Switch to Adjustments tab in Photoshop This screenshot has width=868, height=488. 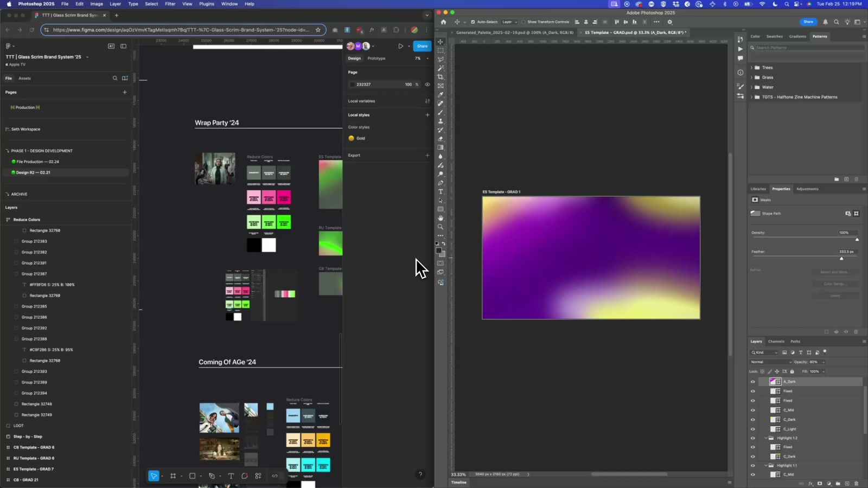[807, 189]
